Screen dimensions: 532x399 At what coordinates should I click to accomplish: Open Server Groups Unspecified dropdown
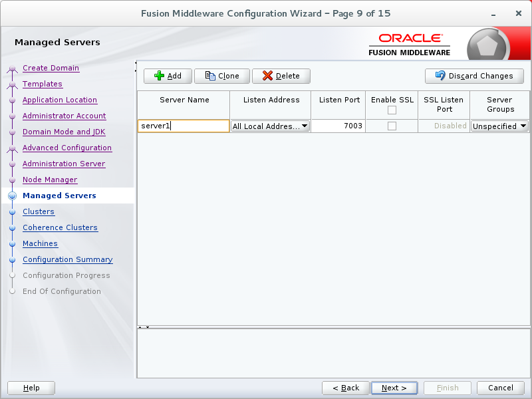(x=499, y=126)
